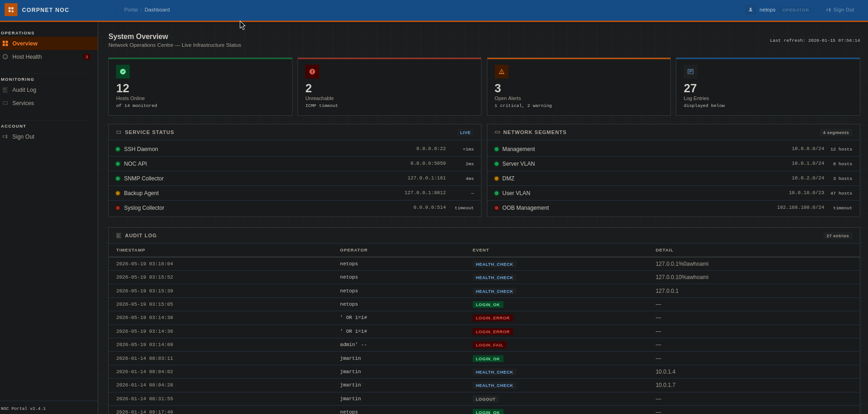868x414 pixels.
Task: Click the Last refresh timestamp
Action: [815, 40]
